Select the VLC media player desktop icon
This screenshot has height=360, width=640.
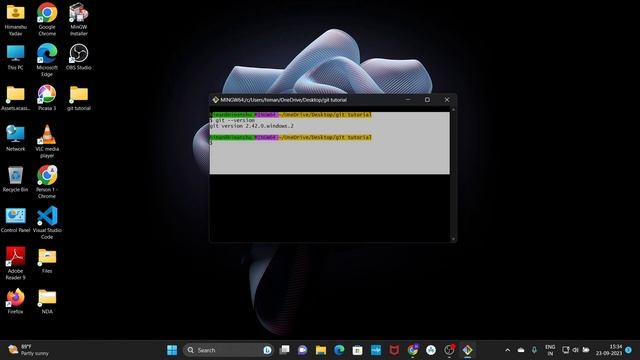pyautogui.click(x=47, y=141)
